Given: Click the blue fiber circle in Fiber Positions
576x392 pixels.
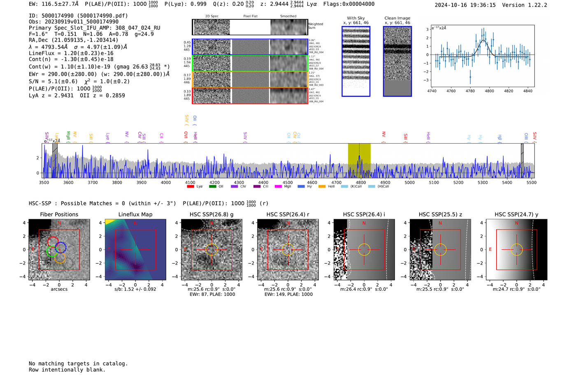Looking at the screenshot, I should (x=60, y=248).
